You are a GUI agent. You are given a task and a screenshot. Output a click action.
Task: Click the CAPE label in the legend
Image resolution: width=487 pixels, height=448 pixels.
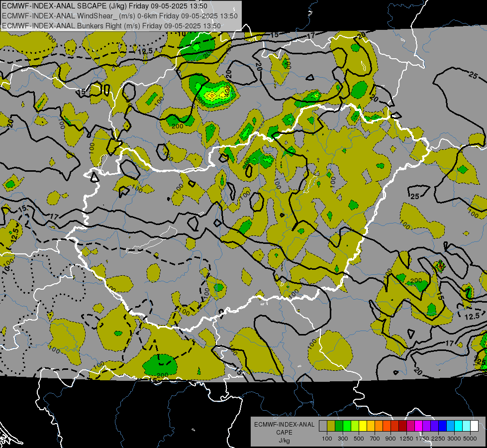point(284,433)
